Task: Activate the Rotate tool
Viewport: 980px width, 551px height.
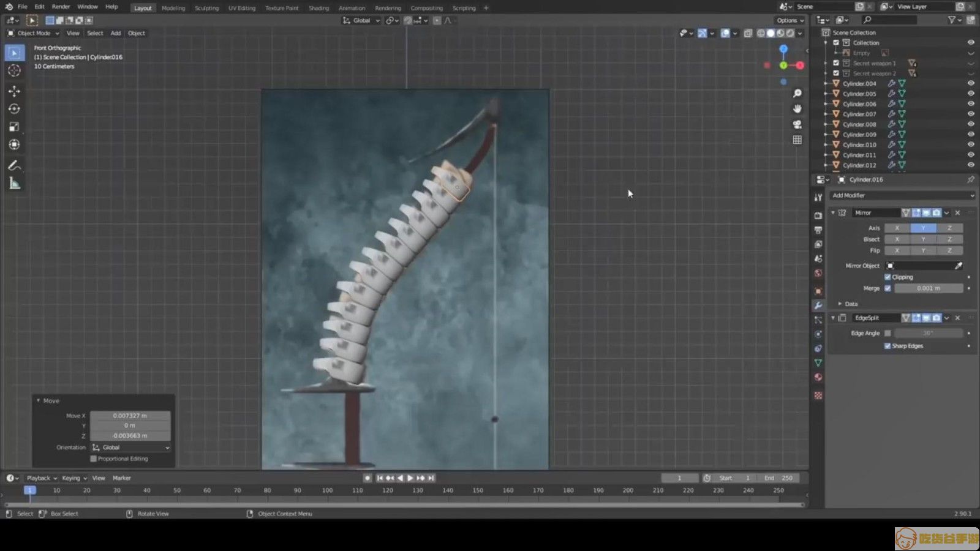Action: point(14,109)
